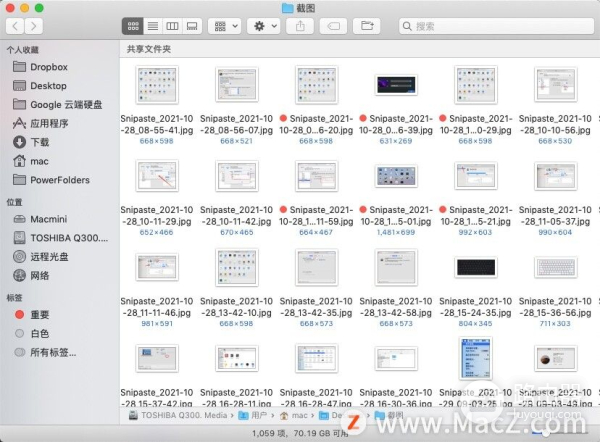Screen dimensions: 600x442
Task: Click the 截图 folder title
Action: tap(298, 8)
